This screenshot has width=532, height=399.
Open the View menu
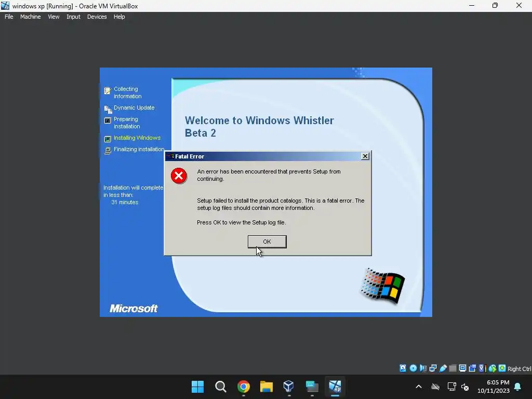click(54, 17)
